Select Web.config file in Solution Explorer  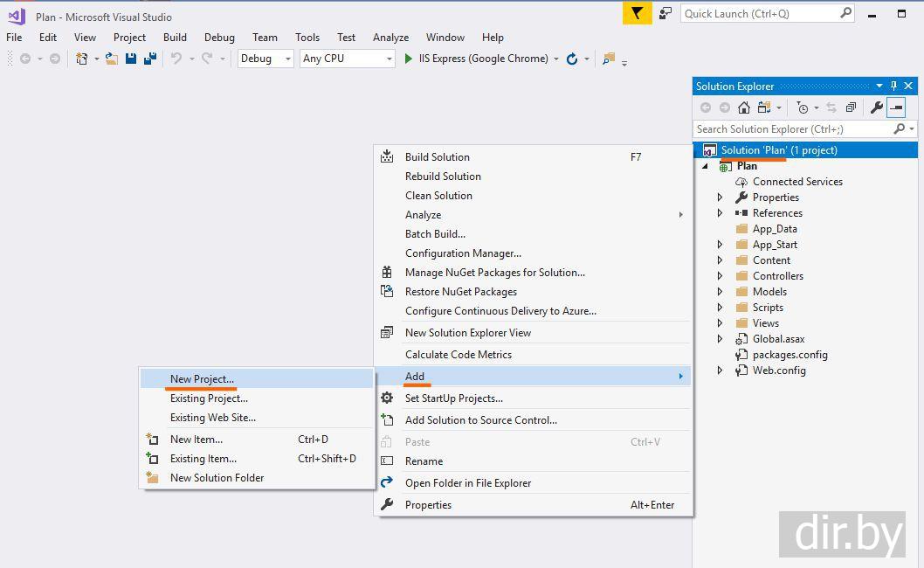[x=779, y=371]
